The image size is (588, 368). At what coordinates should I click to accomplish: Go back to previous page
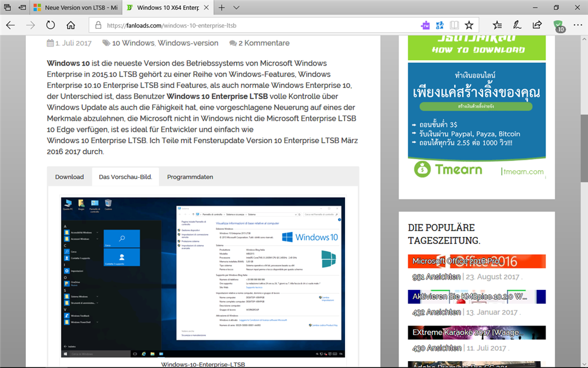tap(10, 25)
